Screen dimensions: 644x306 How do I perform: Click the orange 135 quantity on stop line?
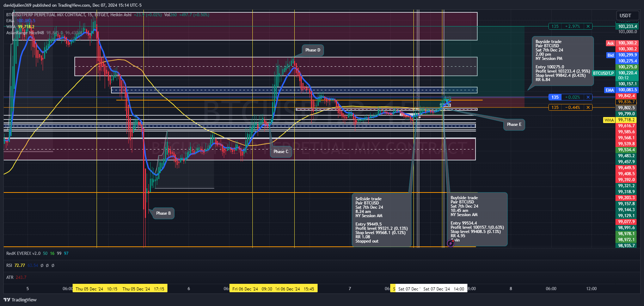coord(555,108)
